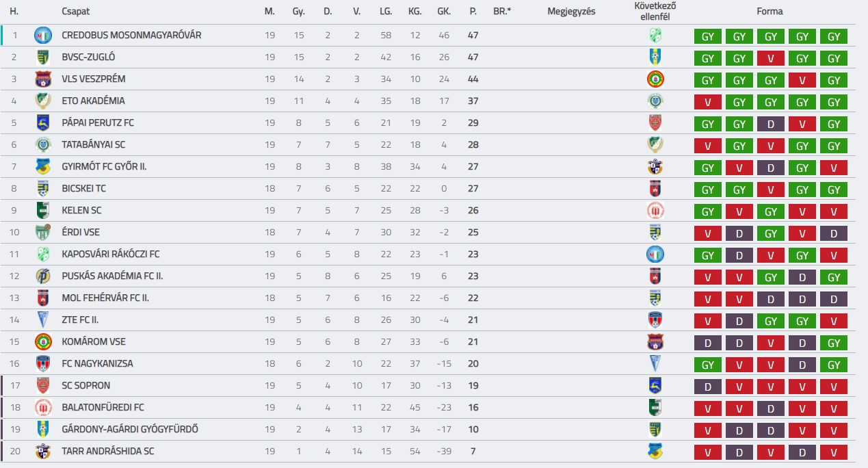Click next opponent crest in Credobus row
The image size is (868, 468).
pos(655,35)
